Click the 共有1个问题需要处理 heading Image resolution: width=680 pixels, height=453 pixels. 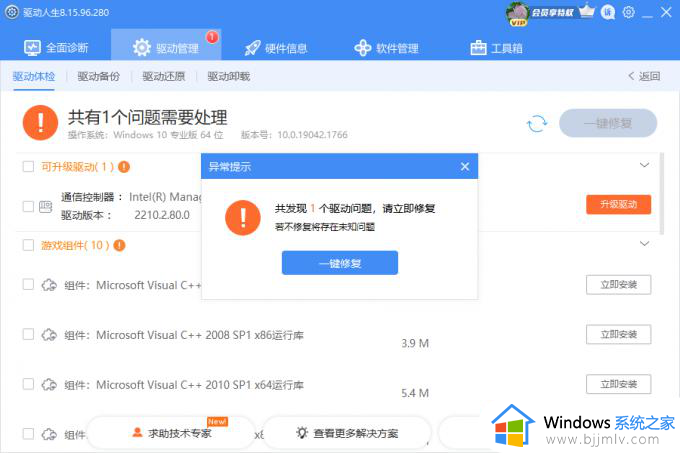click(147, 117)
